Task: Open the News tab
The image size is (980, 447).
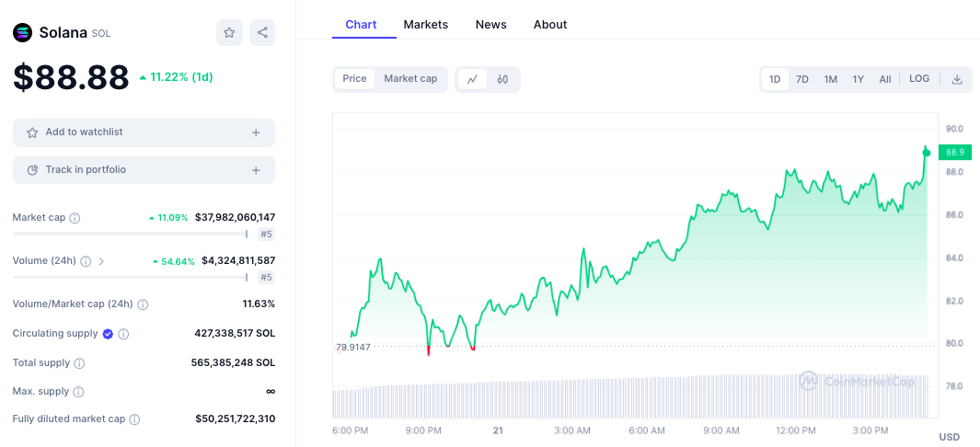Action: pyautogui.click(x=490, y=25)
